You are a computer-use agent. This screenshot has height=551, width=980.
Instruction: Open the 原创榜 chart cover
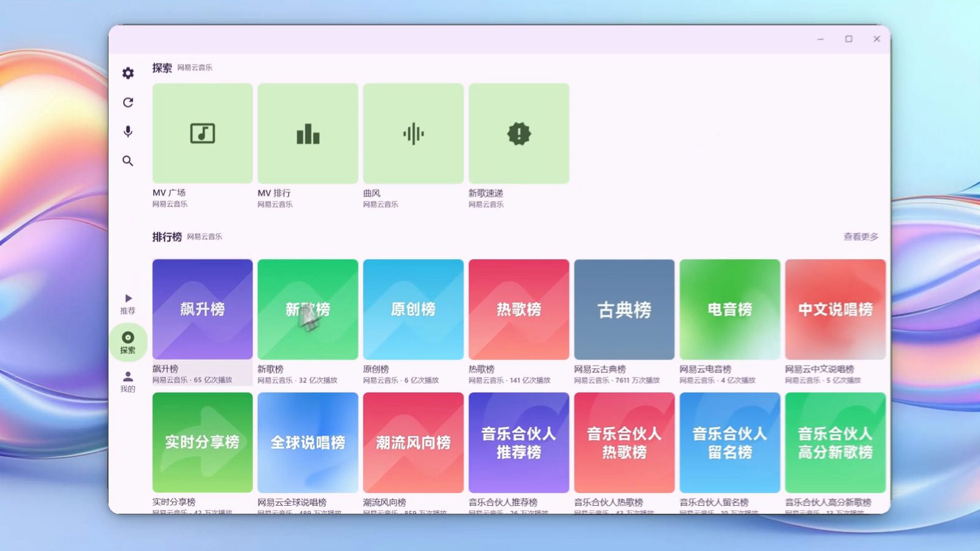(x=413, y=309)
